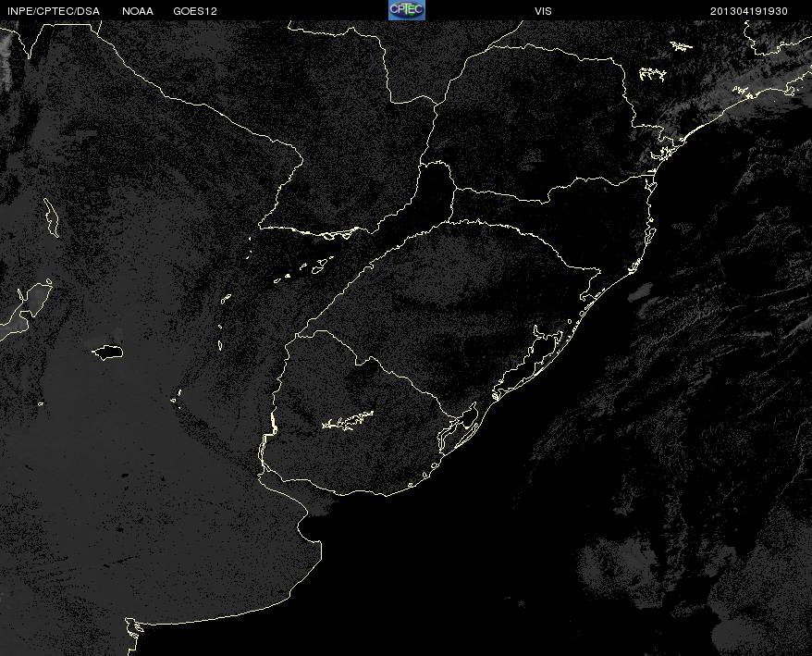Click the VIS channel label

543,11
